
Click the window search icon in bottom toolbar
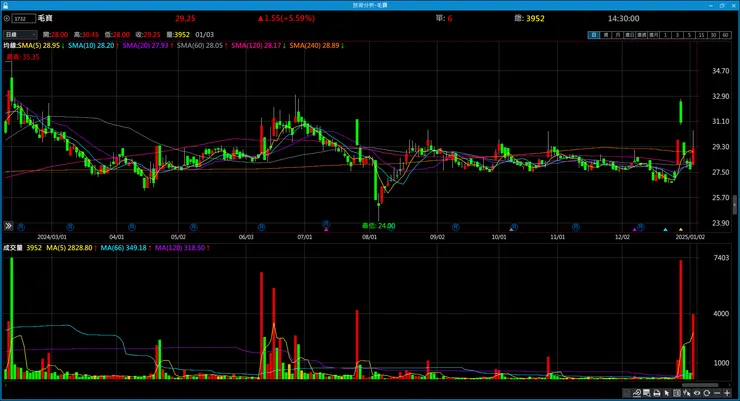[x=647, y=393]
